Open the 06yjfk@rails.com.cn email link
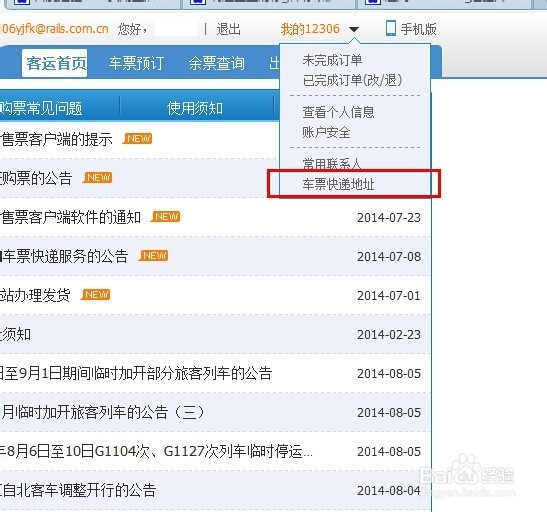The height and width of the screenshot is (512, 547). click(54, 29)
